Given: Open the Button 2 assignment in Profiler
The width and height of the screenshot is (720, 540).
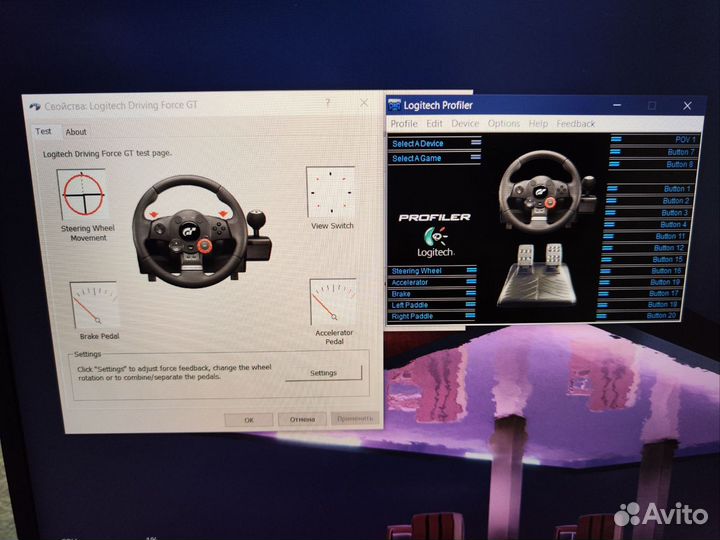Looking at the screenshot, I should [648, 201].
